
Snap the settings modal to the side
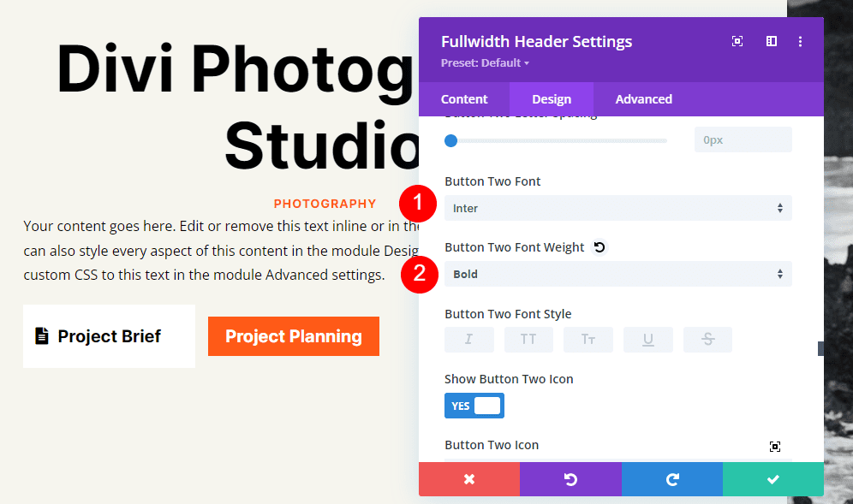coord(771,40)
